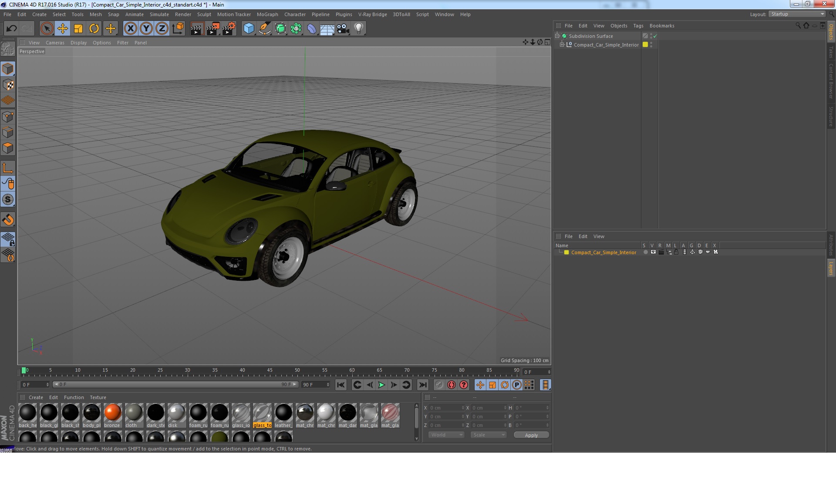Open the Array modeling objects icon

tap(296, 29)
